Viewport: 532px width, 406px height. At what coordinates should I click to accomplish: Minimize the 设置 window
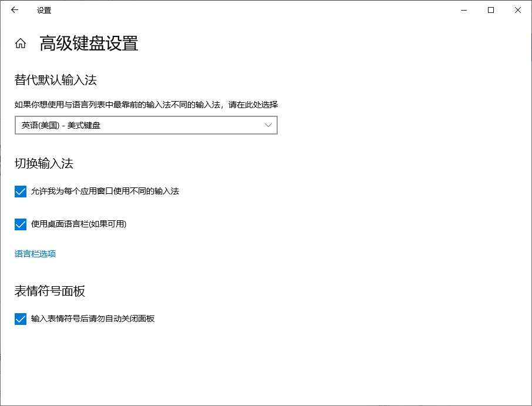coord(464,10)
